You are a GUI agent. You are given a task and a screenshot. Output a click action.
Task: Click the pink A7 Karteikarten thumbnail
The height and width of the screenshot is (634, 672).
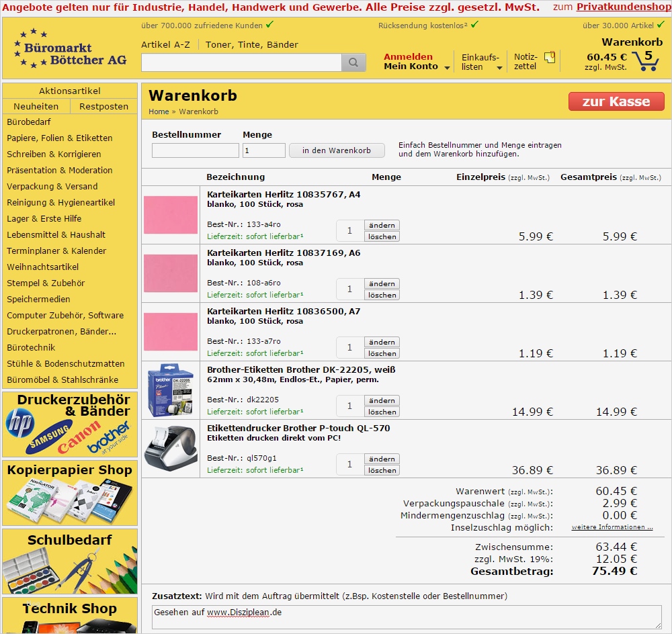coord(171,332)
